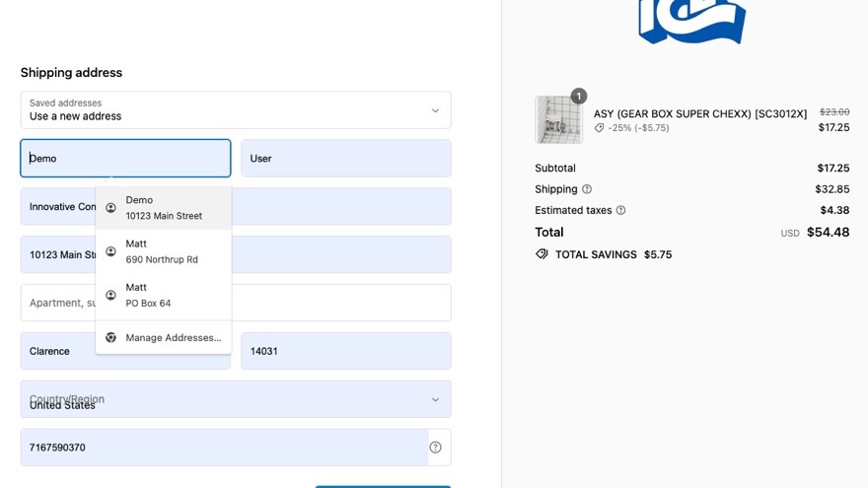Click the Total Savings tag icon
The height and width of the screenshot is (488, 868).
pyautogui.click(x=542, y=254)
